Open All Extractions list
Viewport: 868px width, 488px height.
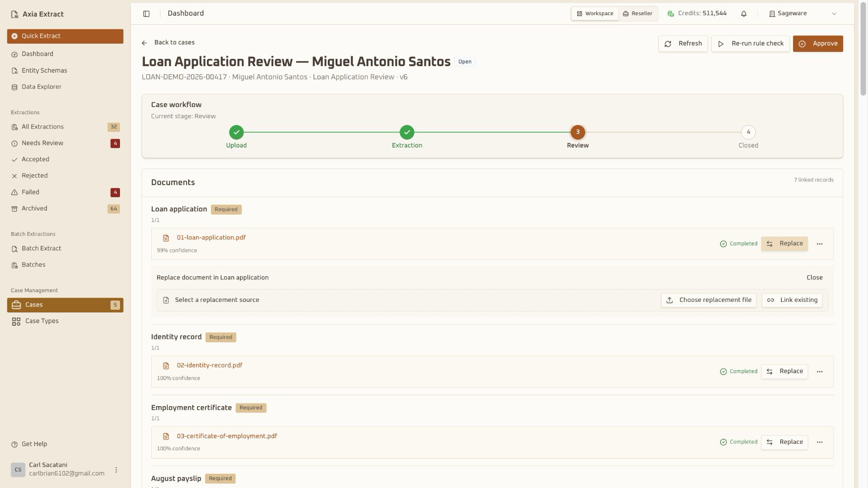(x=65, y=127)
